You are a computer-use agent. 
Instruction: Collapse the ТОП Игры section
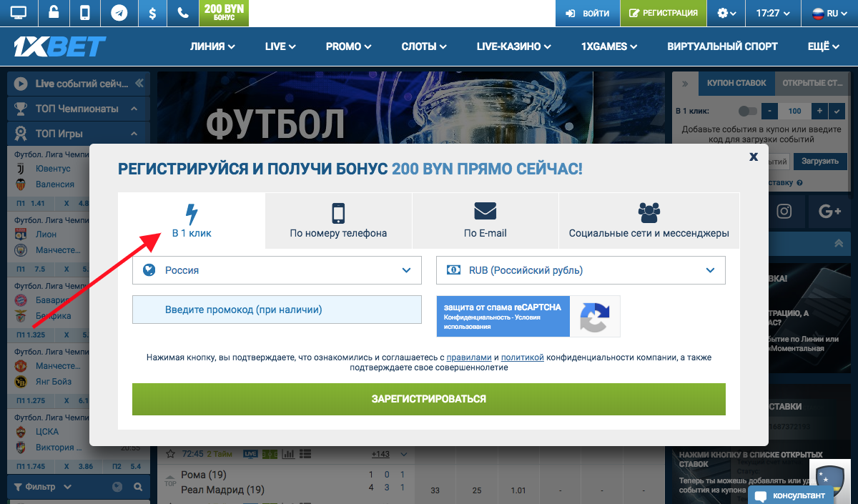coord(134,134)
